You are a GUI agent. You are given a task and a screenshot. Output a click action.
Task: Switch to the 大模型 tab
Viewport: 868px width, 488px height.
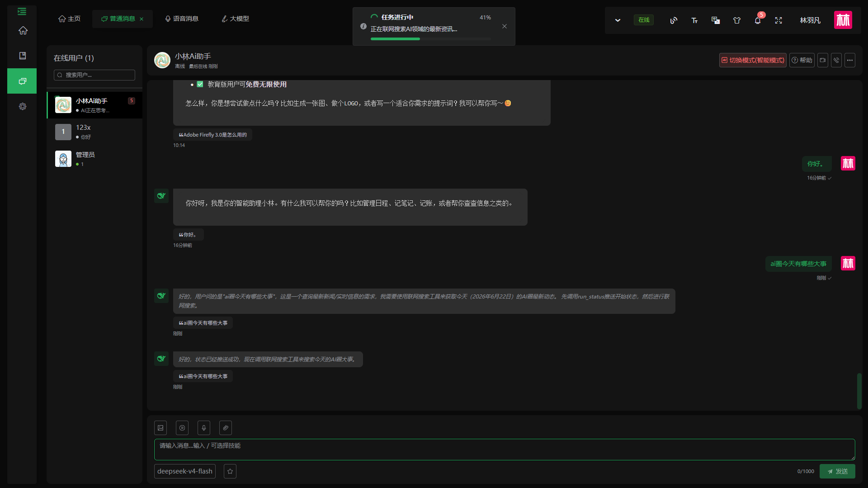coord(235,19)
